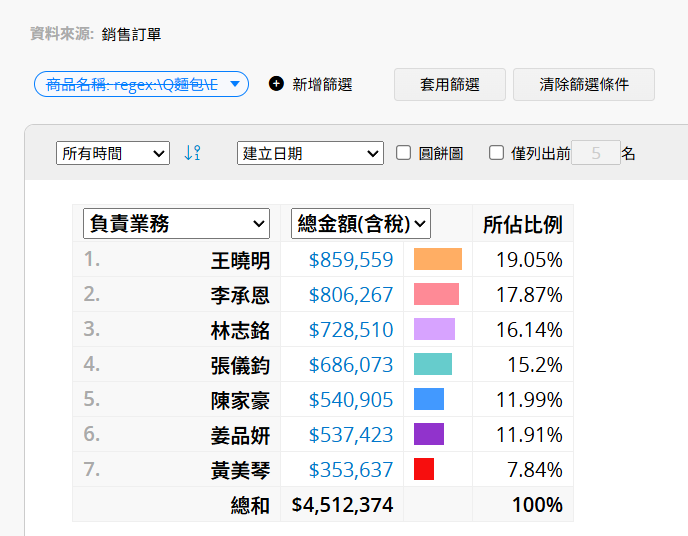Click the name 李承恩 in row 2

240,296
